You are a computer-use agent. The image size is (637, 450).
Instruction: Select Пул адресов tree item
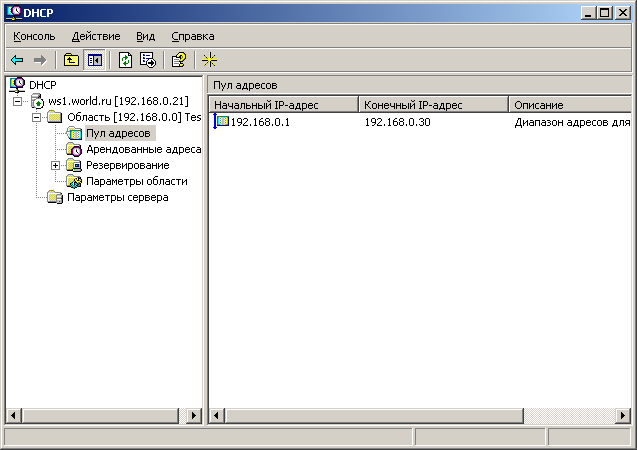point(118,133)
